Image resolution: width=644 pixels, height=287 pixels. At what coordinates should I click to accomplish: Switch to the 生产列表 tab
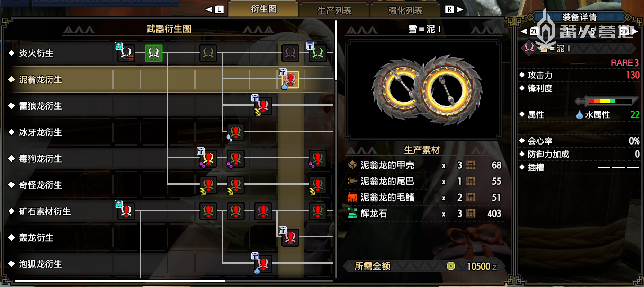pos(334,10)
